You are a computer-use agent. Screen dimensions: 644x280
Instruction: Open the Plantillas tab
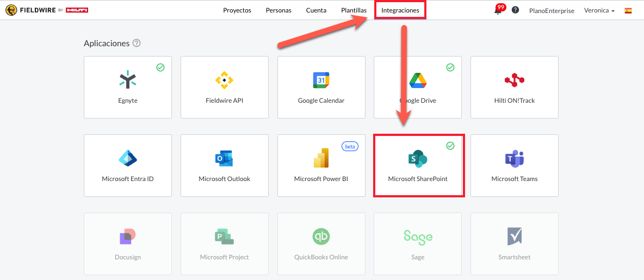(x=354, y=11)
